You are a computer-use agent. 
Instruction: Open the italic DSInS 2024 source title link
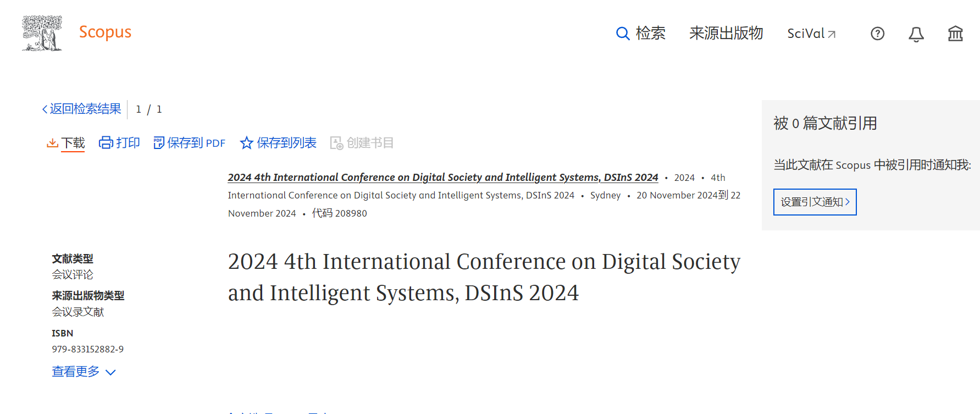click(x=442, y=177)
